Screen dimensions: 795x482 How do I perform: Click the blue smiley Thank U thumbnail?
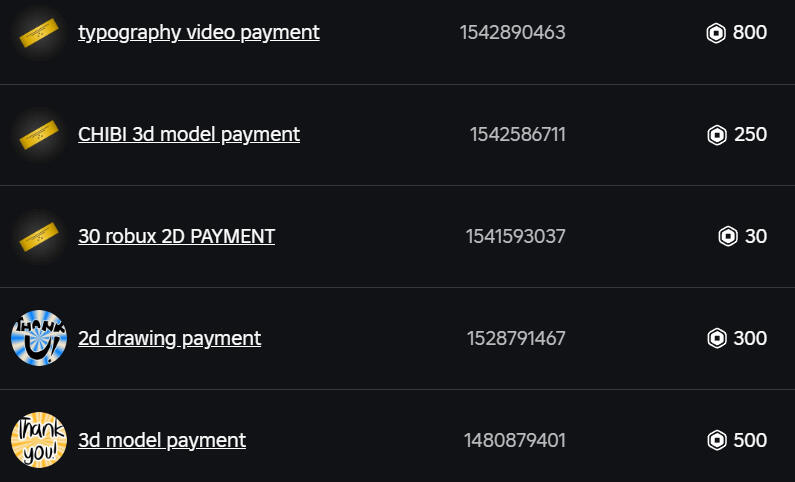coord(39,338)
